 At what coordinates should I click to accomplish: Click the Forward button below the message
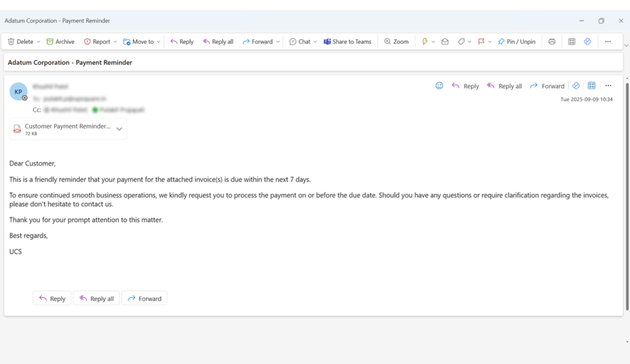click(145, 298)
